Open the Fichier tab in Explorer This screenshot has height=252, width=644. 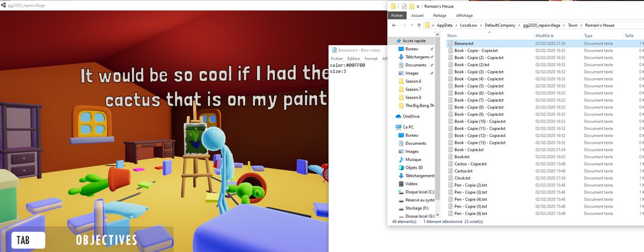397,16
